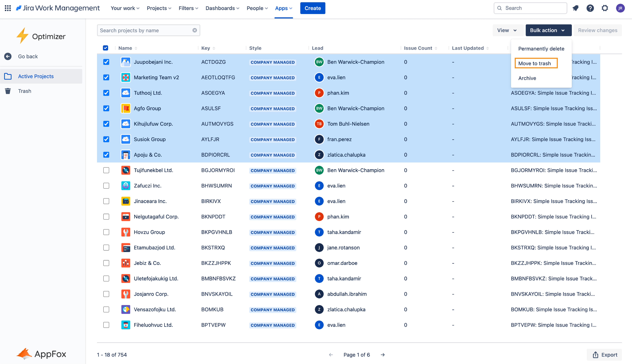Clear the project search field icon

pos(194,30)
